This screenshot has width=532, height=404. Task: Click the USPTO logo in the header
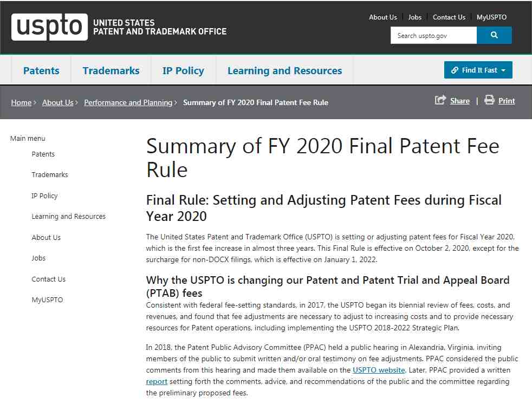tap(49, 27)
